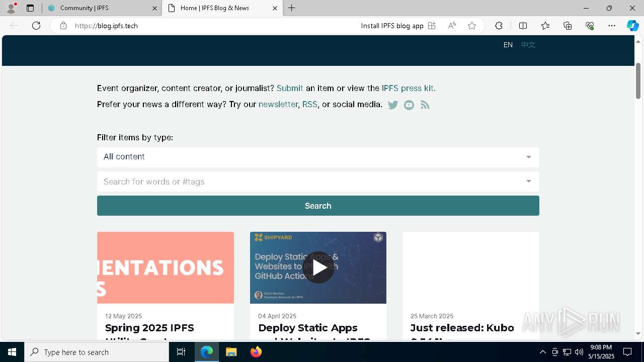The image size is (644, 362).
Task: Open the Windows Start menu
Action: click(12, 352)
